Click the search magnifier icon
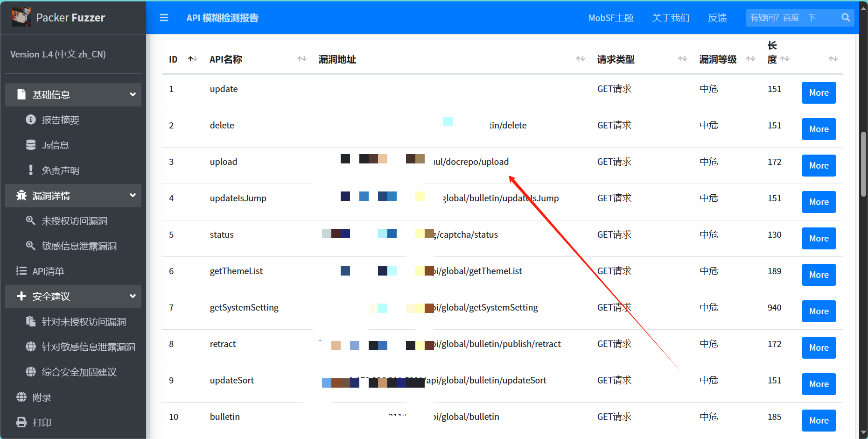868x439 pixels. [846, 18]
